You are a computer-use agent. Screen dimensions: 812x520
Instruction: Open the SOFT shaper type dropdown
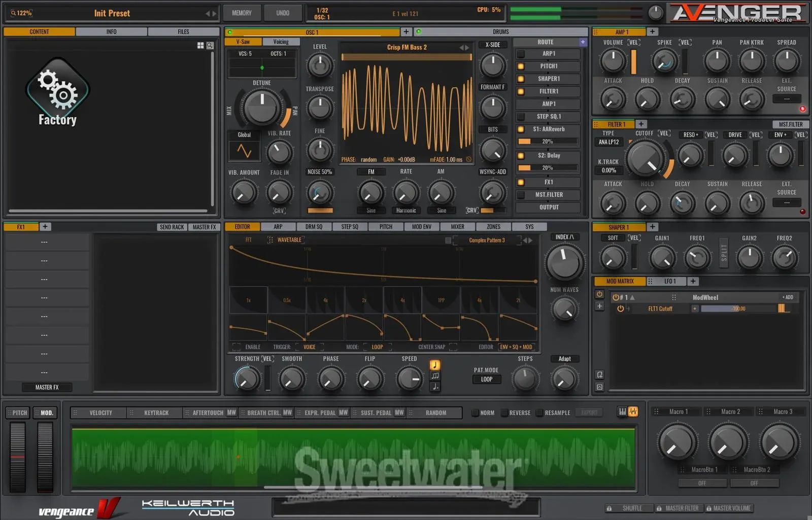pyautogui.click(x=613, y=238)
